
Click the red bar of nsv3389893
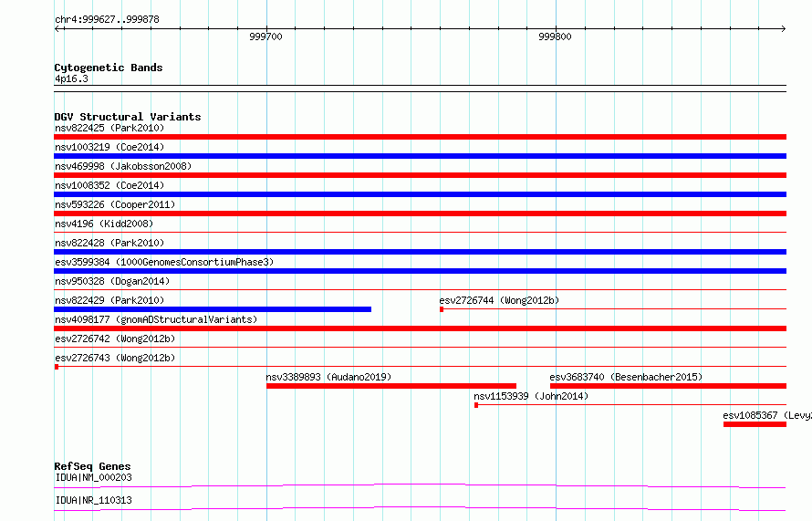coord(391,386)
